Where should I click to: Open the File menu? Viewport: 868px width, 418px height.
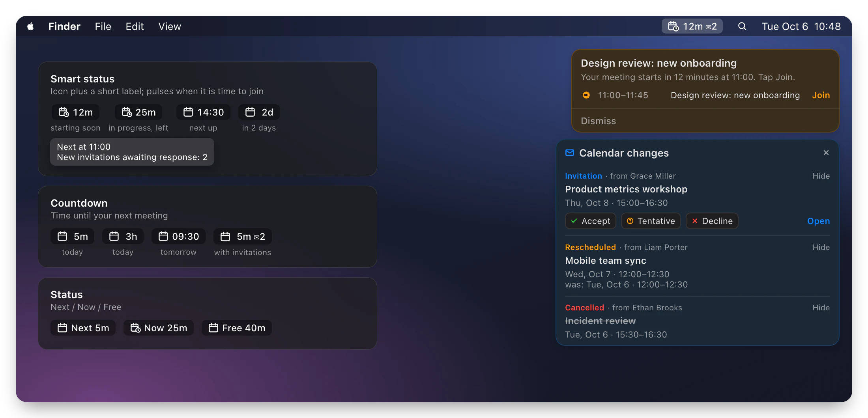[103, 26]
